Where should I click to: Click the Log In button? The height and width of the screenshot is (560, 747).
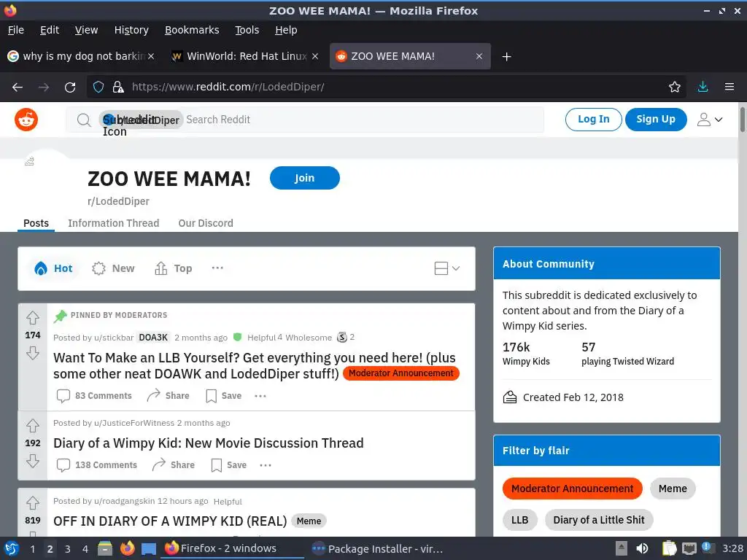pyautogui.click(x=593, y=120)
